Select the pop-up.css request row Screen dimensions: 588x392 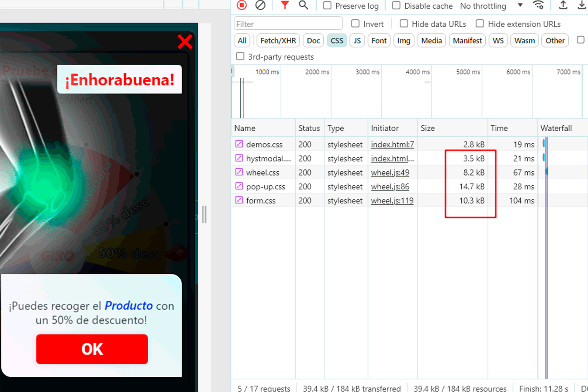click(x=265, y=187)
